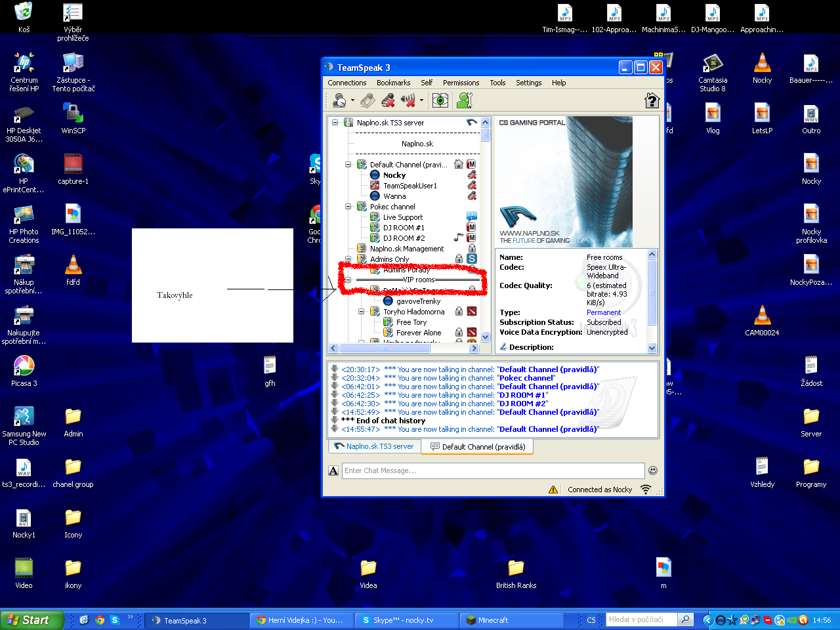Toggle Subscribe to all channels eye icon
This screenshot has height=630, width=840.
[x=440, y=100]
